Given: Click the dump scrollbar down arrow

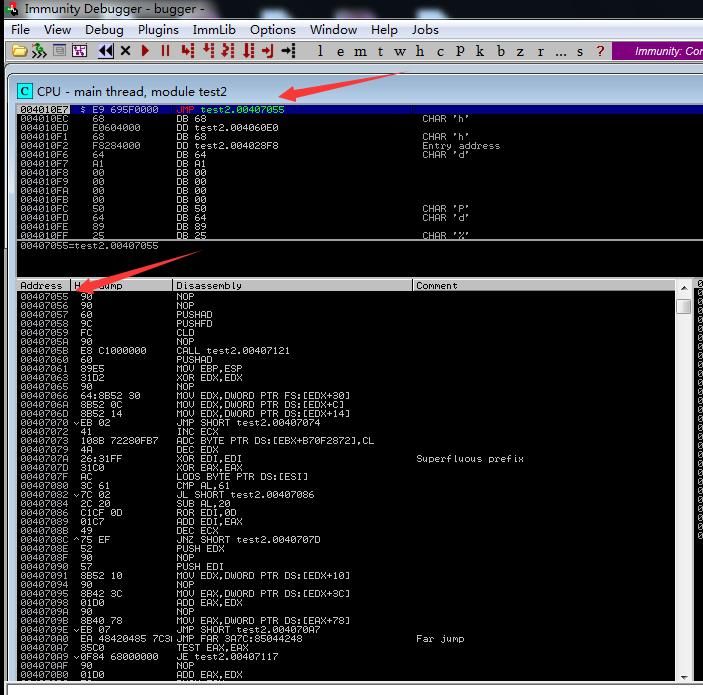Looking at the screenshot, I should [684, 677].
